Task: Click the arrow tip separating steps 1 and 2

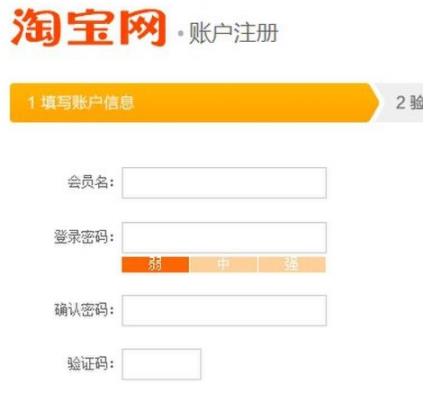Action: pos(375,103)
